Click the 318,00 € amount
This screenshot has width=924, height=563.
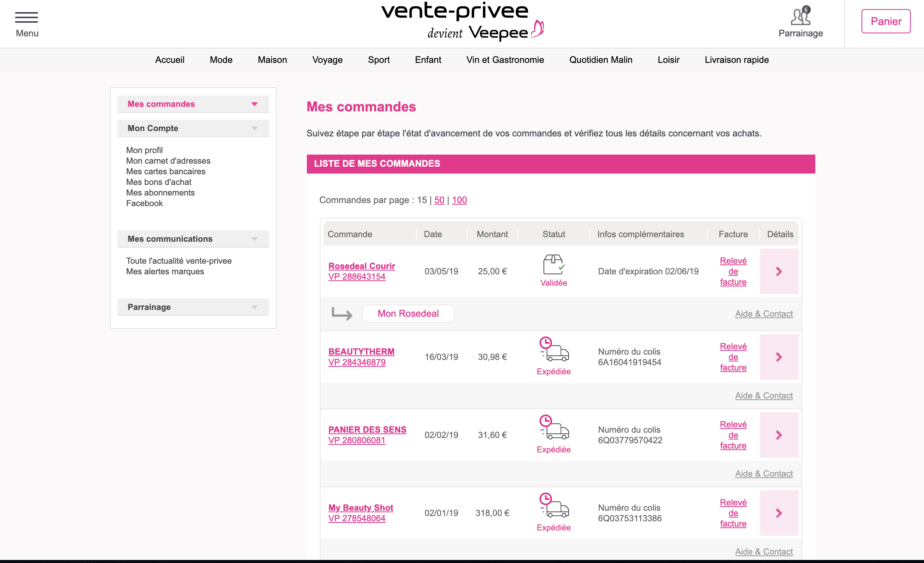(492, 513)
